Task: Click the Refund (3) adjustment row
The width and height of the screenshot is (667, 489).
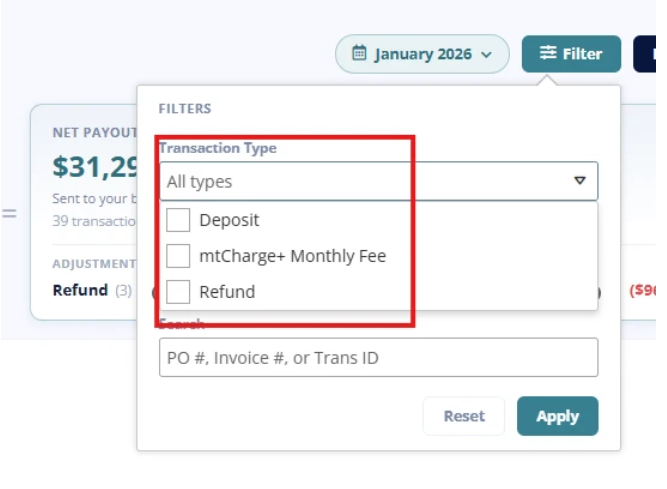Action: coord(92,290)
